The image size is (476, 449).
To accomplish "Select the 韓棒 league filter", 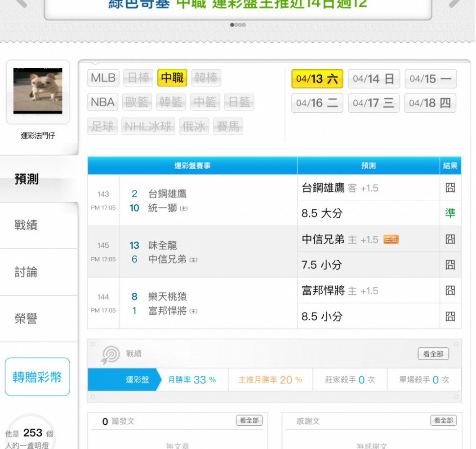I will coord(206,78).
